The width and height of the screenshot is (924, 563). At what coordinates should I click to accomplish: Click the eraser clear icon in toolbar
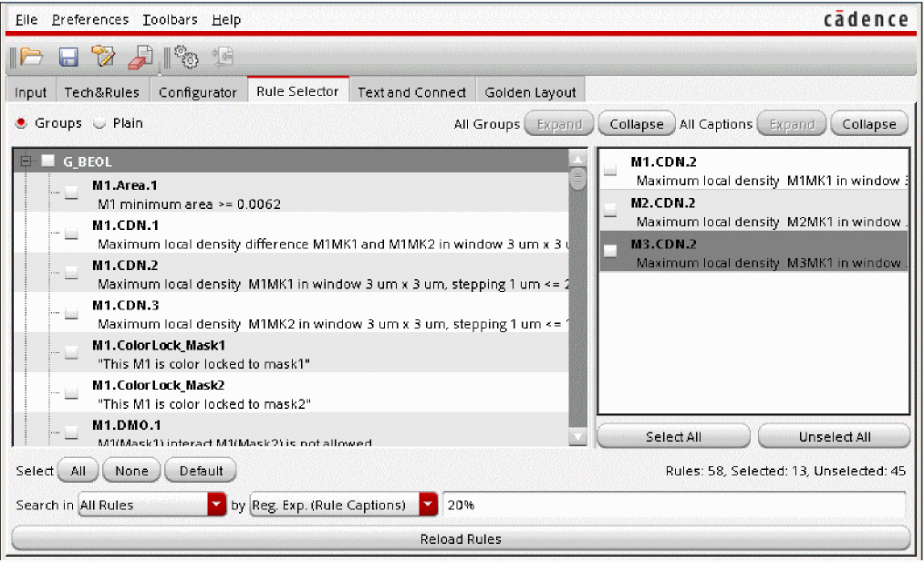coord(140,57)
